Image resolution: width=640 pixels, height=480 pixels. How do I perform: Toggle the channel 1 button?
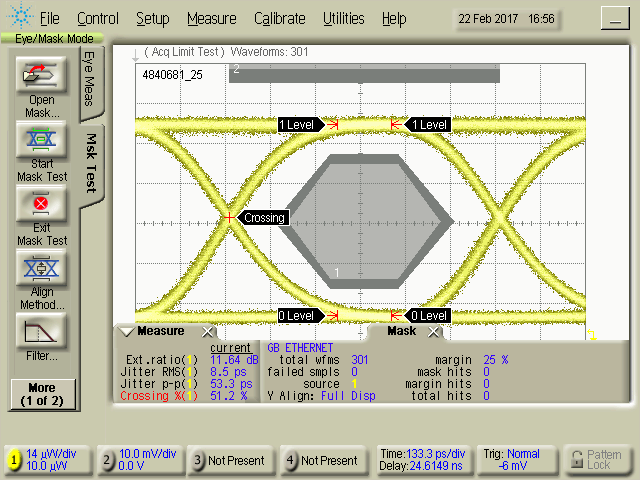point(14,460)
